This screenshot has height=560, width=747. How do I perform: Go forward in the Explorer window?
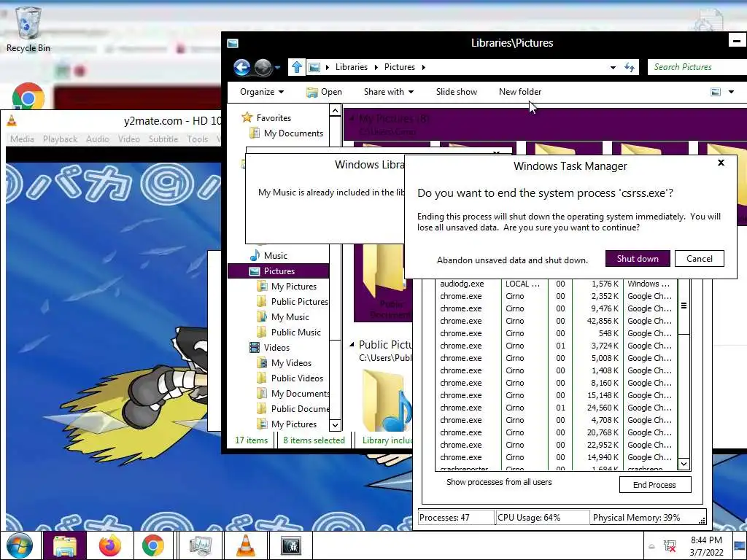[x=263, y=67]
